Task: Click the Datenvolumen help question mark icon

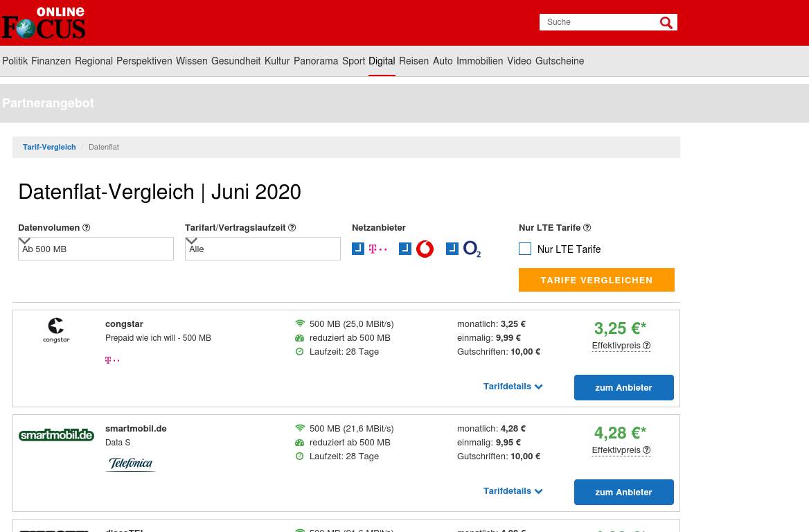Action: click(x=87, y=228)
